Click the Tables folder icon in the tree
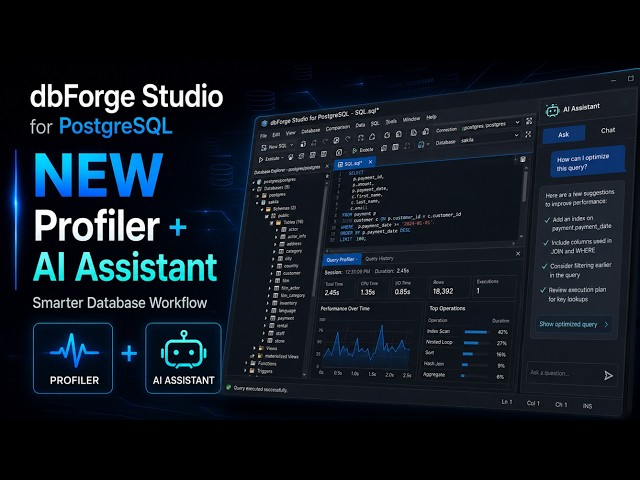The width and height of the screenshot is (640, 480). [x=279, y=222]
